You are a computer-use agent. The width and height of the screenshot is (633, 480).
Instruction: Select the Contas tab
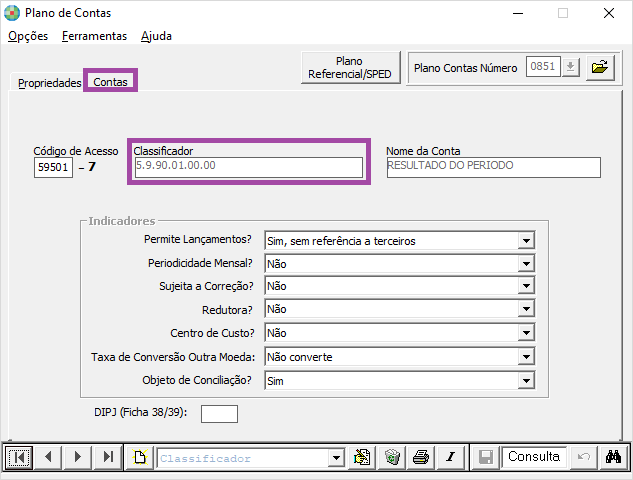[110, 82]
